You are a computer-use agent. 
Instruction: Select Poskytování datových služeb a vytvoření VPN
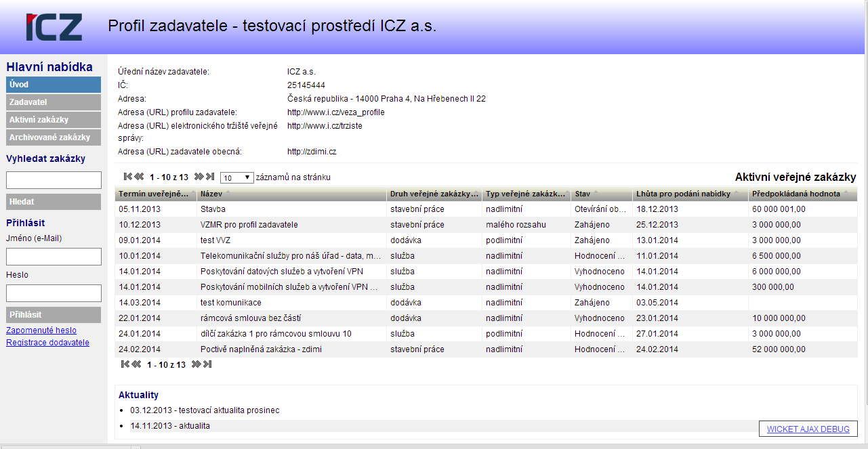click(487, 272)
